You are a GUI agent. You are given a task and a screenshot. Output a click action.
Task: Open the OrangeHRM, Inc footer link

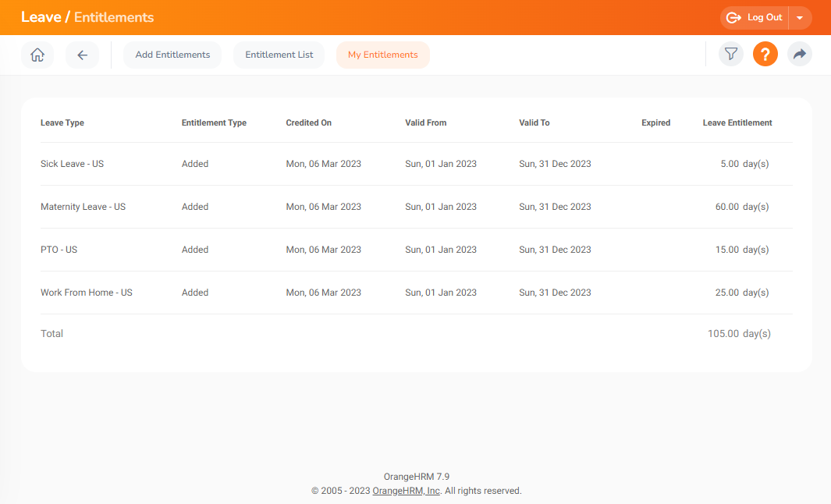tap(406, 491)
